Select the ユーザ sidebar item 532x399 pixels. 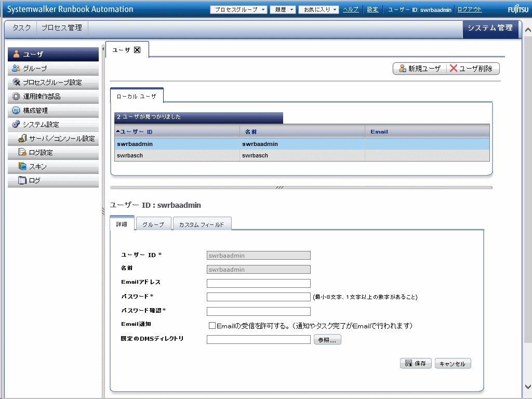[54, 54]
